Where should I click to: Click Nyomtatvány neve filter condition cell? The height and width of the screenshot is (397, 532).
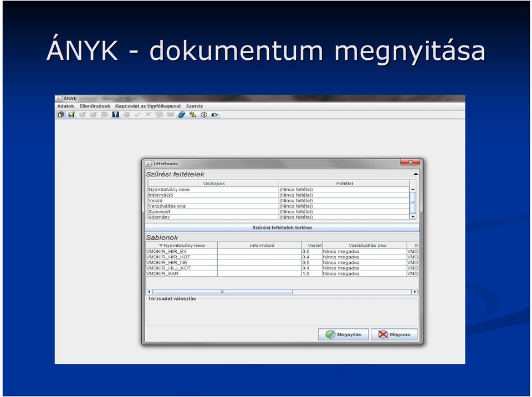344,190
